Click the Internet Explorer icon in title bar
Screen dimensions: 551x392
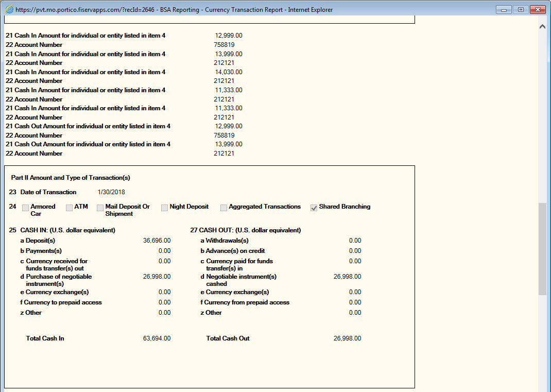coord(9,9)
